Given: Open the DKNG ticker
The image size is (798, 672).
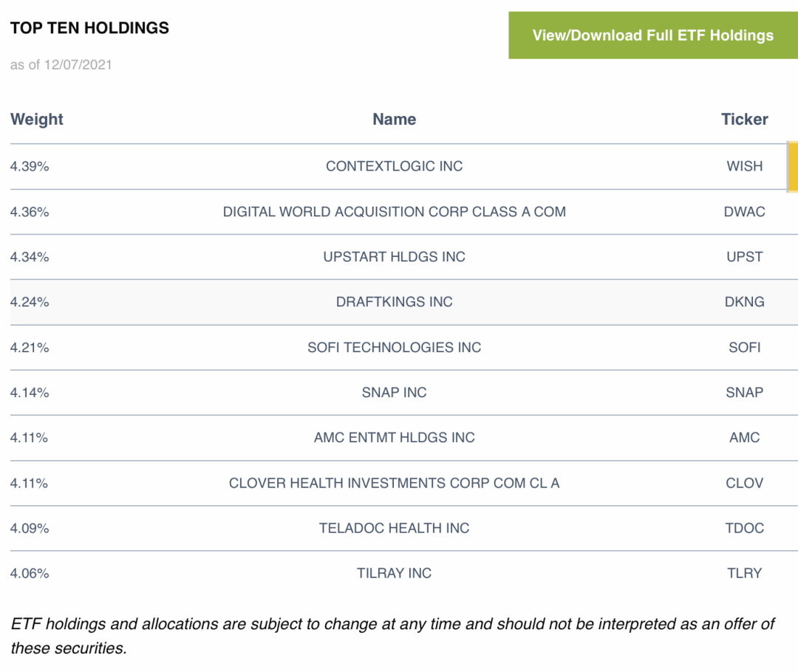Looking at the screenshot, I should (744, 302).
